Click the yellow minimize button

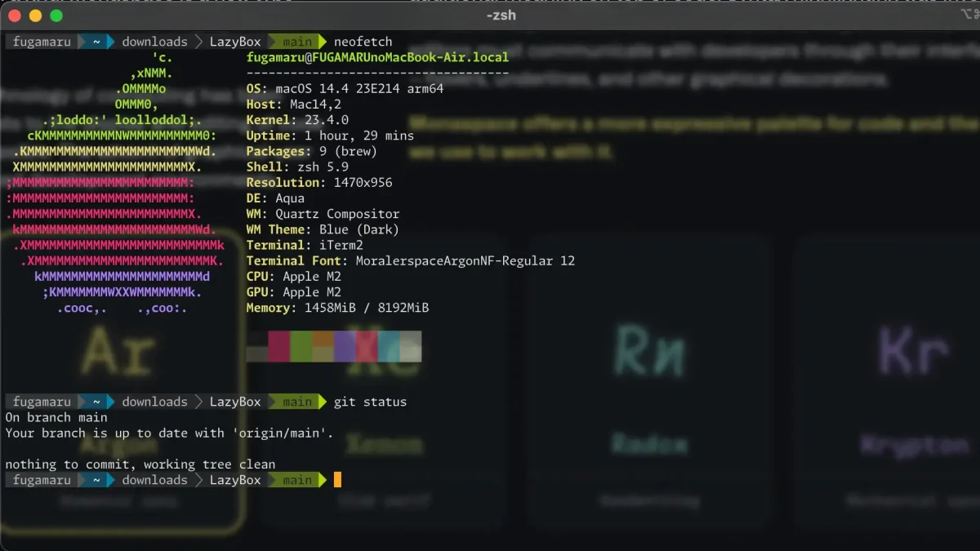coord(33,15)
